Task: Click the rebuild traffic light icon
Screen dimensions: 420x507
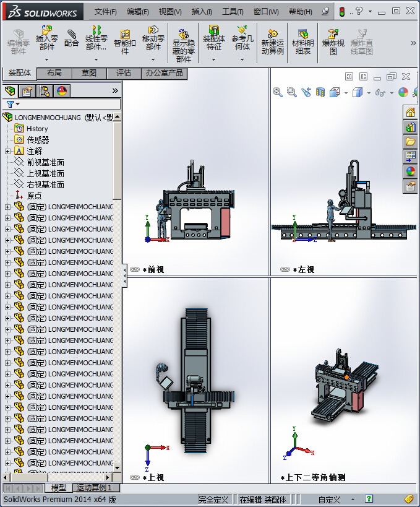Action: click(342, 12)
